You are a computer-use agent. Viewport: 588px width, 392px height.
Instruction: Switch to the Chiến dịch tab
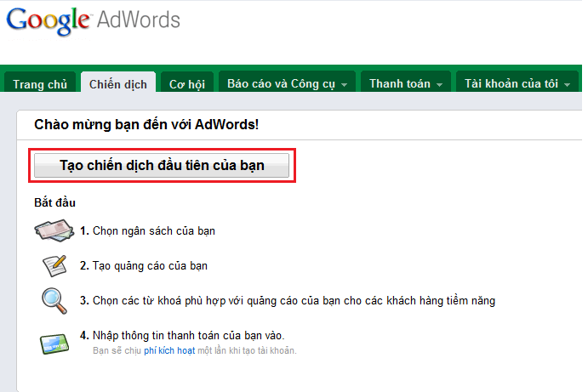point(118,84)
